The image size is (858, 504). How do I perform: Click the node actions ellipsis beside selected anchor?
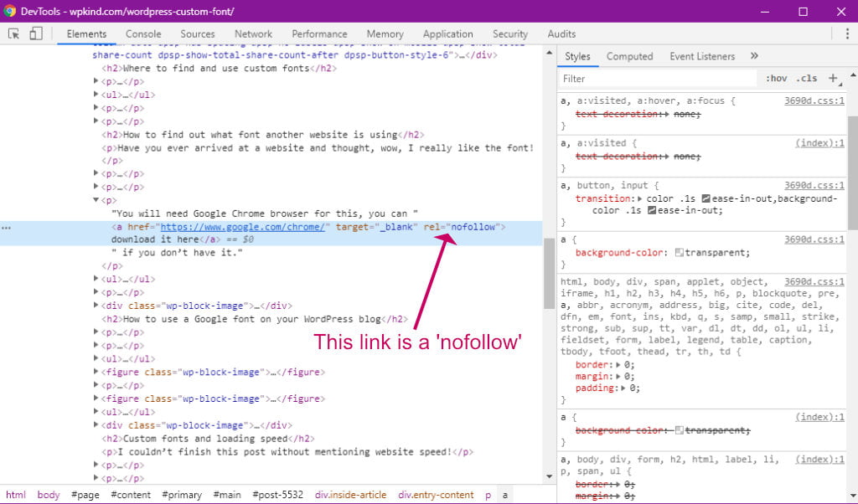click(x=7, y=226)
